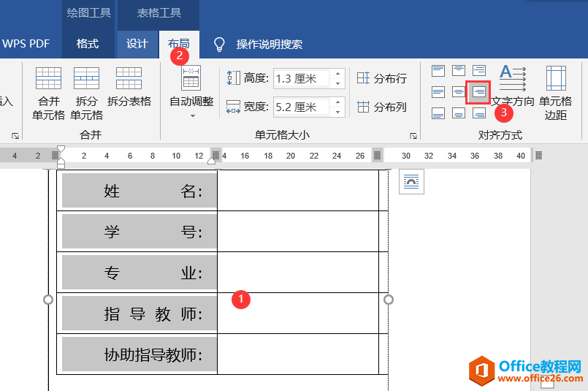
Task: Switch to the Design (设计) tab
Action: 137,44
